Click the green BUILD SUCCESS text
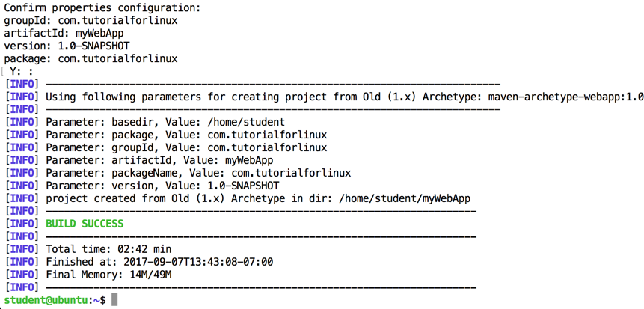Screen dimensions: 644x309 [x=85, y=224]
